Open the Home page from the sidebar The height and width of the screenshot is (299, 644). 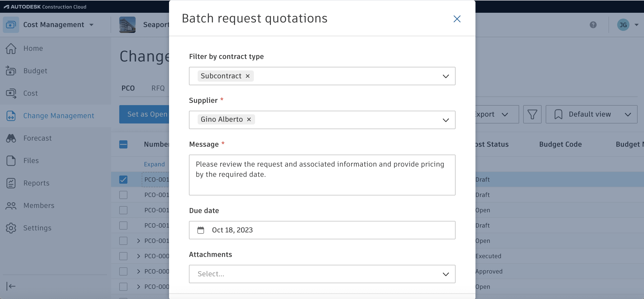click(x=33, y=48)
